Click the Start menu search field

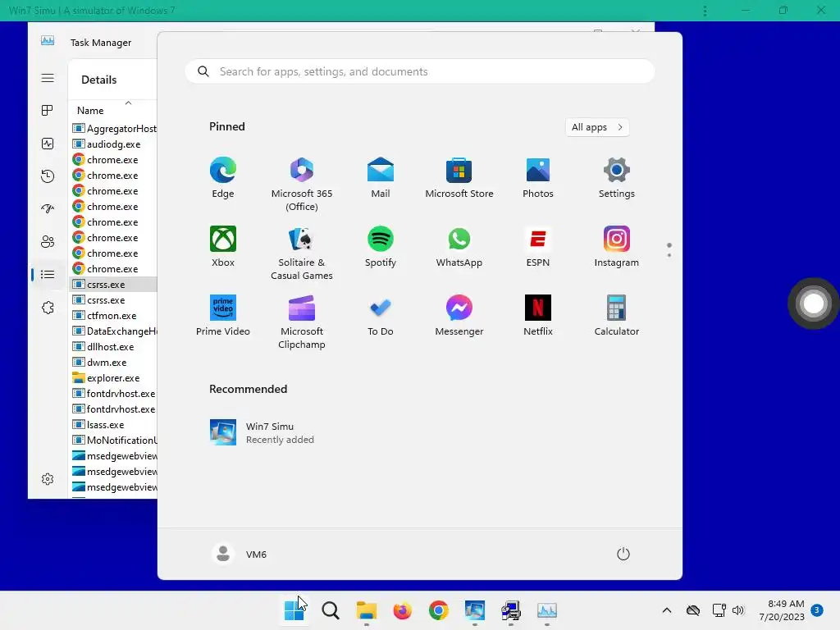coord(419,71)
